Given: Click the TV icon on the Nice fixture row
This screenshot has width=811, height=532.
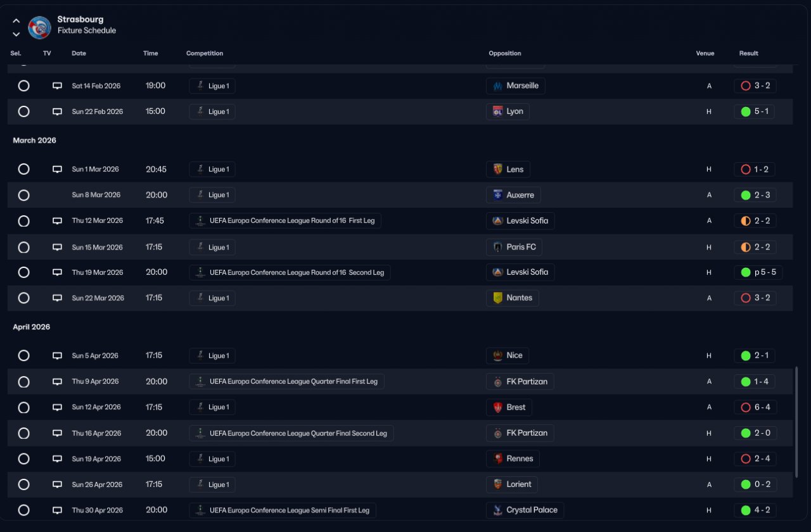Looking at the screenshot, I should pos(57,355).
